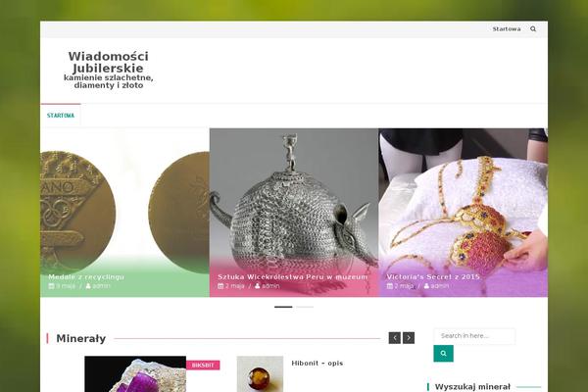Click the silver armadillo slide image

[x=294, y=213]
